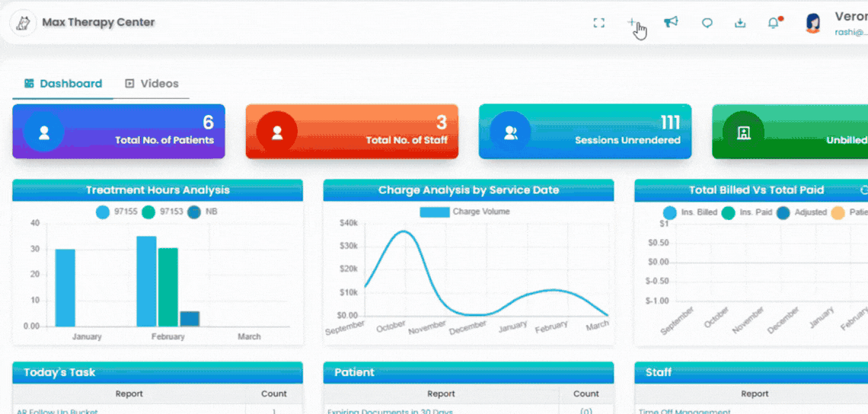Screen dimensions: 868x414
Task: Toggle the NB legend series
Action: pyautogui.click(x=202, y=212)
